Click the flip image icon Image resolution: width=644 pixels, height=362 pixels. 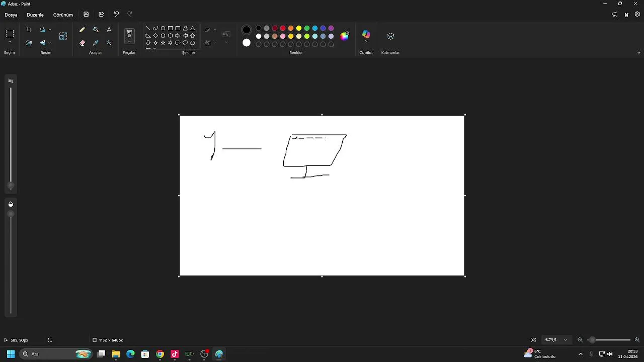tap(42, 43)
